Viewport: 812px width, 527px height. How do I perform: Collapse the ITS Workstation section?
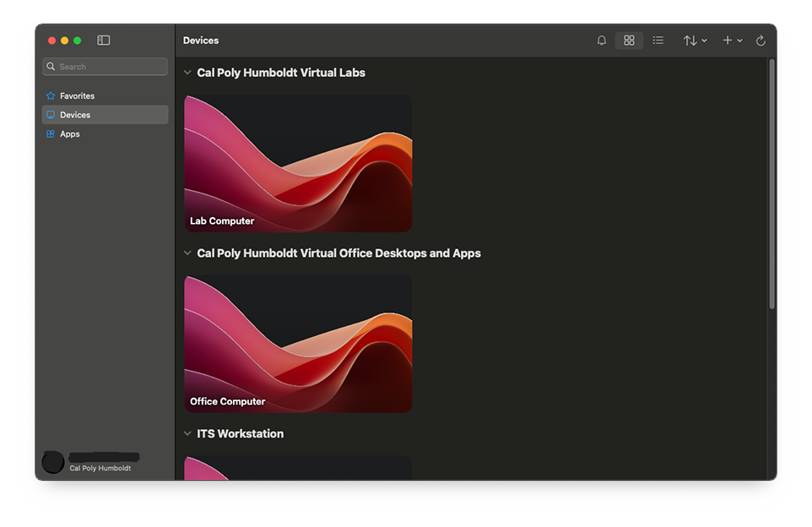pyautogui.click(x=187, y=434)
